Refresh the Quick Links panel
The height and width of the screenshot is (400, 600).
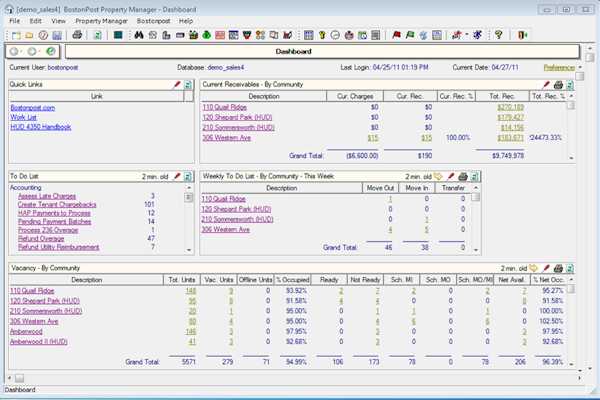click(x=188, y=85)
